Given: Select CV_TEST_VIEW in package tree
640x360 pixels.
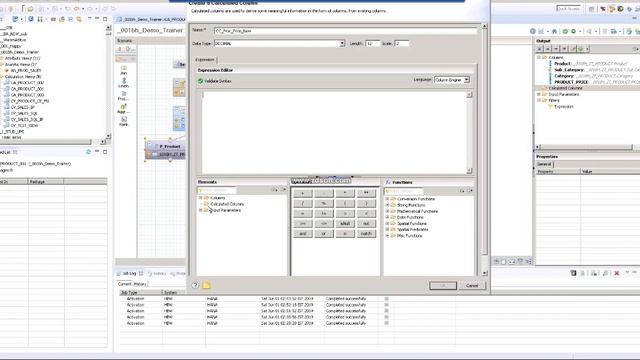Looking at the screenshot, I should 24,126.
